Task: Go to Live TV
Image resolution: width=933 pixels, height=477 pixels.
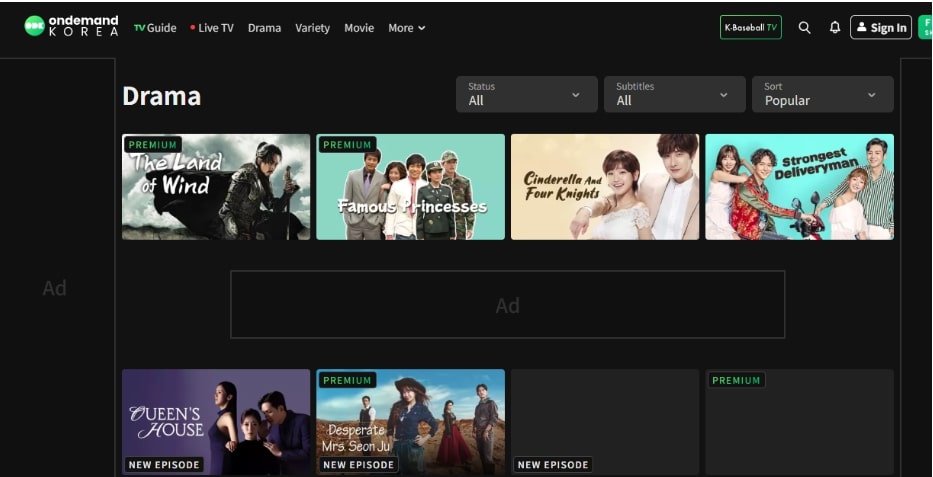Action: [x=212, y=28]
